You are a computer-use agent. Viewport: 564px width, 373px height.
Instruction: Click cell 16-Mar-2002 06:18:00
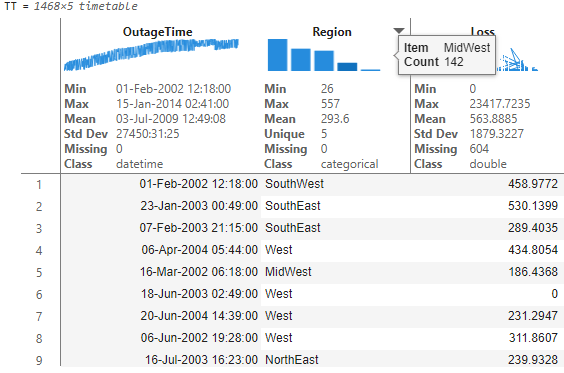tap(199, 272)
